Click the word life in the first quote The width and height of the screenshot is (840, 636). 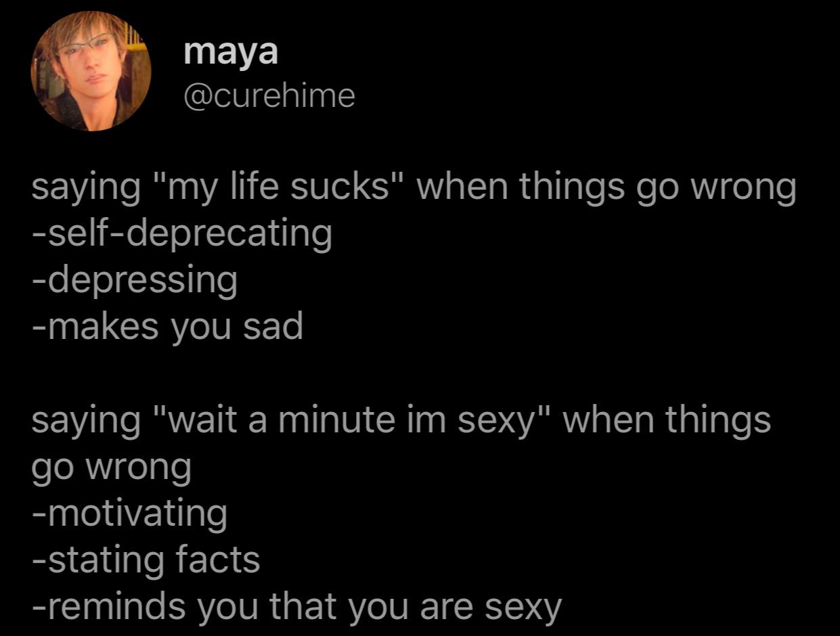[x=266, y=189]
